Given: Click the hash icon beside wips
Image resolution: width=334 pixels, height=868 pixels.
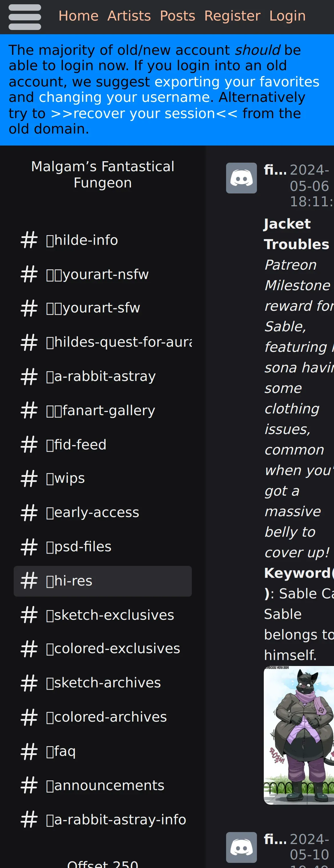Looking at the screenshot, I should 29,478.
